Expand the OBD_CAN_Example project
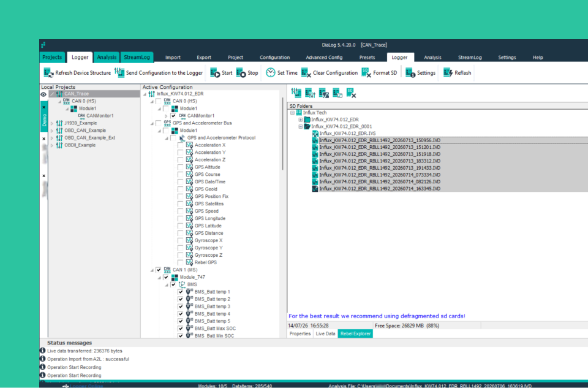 tap(52, 131)
